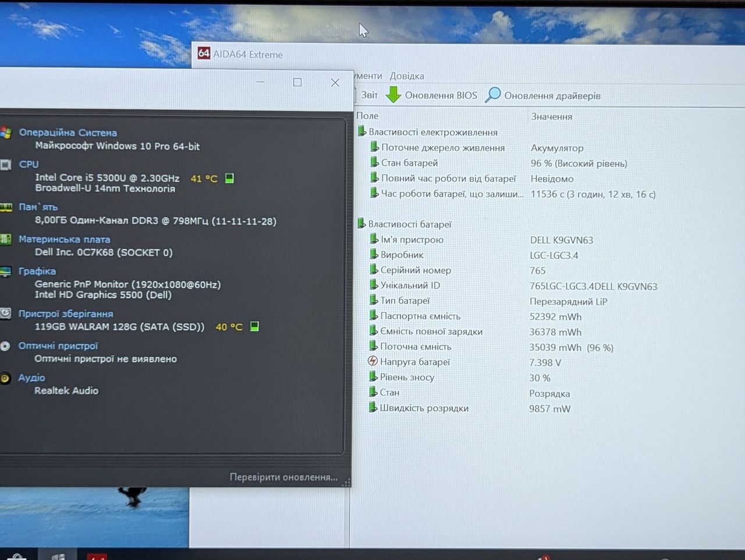The width and height of the screenshot is (745, 560).
Task: Click the driver update magnifier icon
Action: [493, 95]
